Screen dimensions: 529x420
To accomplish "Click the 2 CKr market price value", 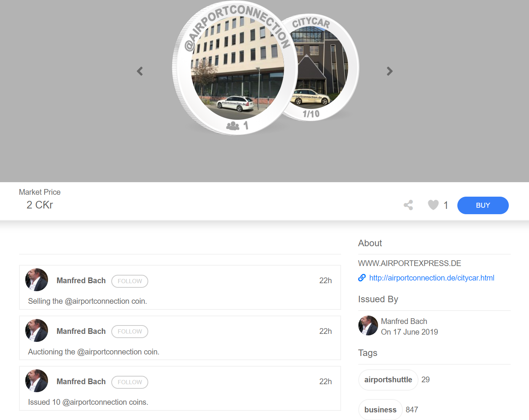I will tap(40, 205).
